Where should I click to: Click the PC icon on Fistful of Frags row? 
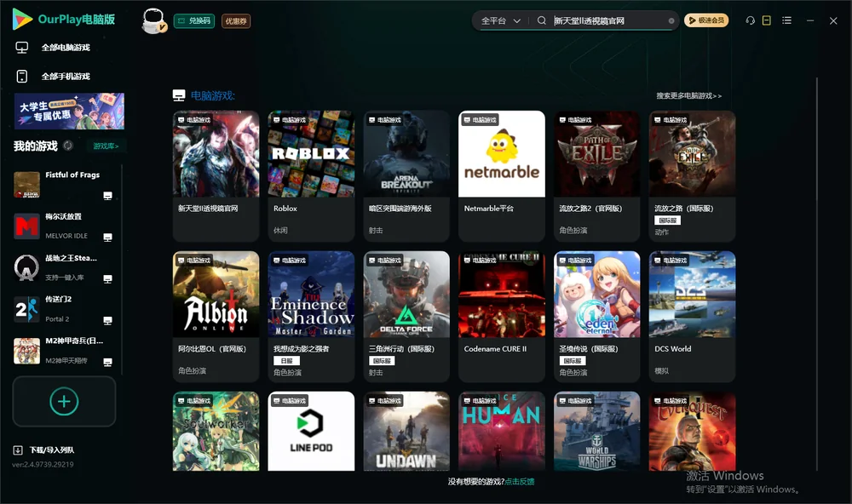[107, 196]
